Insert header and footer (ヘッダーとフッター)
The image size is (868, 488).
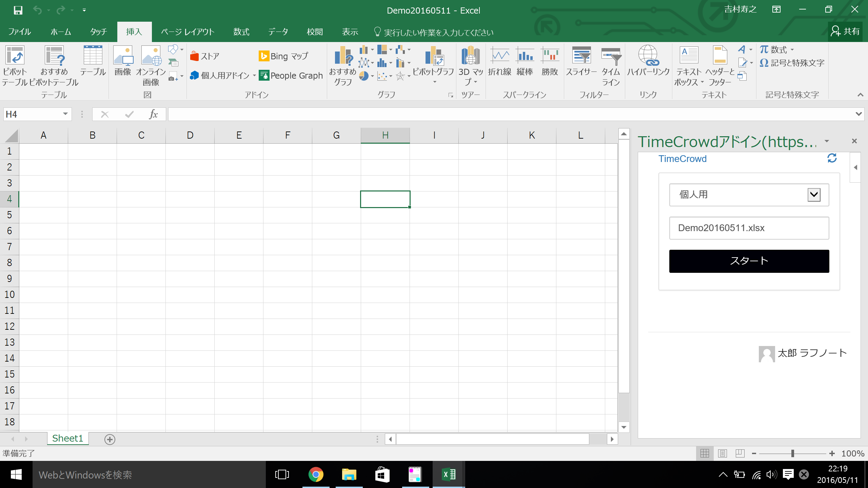point(720,66)
